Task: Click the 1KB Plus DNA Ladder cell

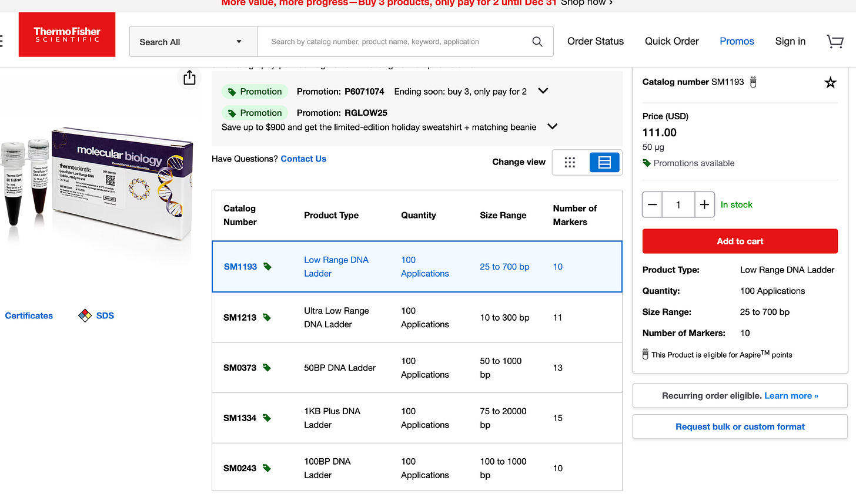Action: pos(332,418)
